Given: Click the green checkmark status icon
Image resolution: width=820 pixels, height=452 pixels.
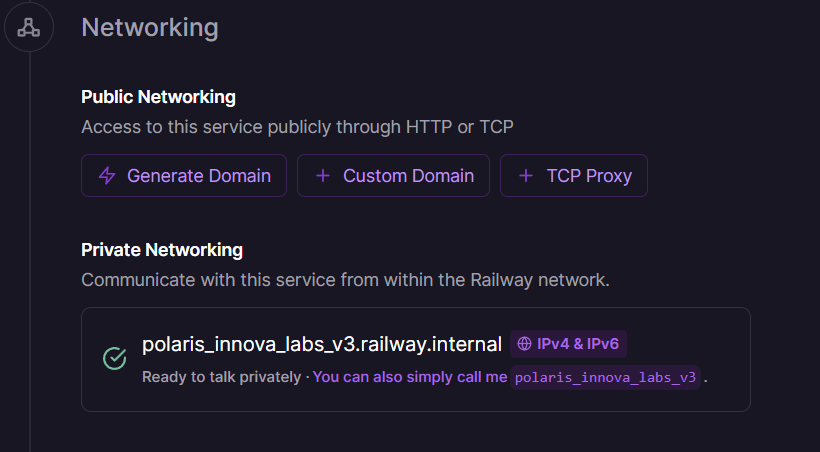Looking at the screenshot, I should (115, 358).
